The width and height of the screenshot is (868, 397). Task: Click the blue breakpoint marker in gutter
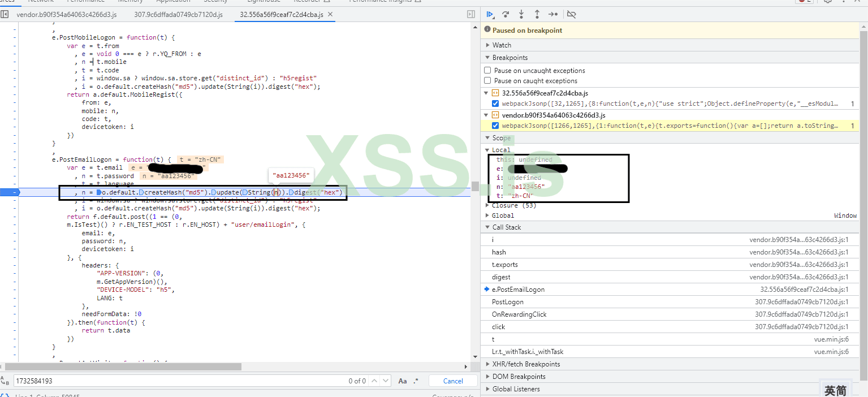click(x=10, y=192)
